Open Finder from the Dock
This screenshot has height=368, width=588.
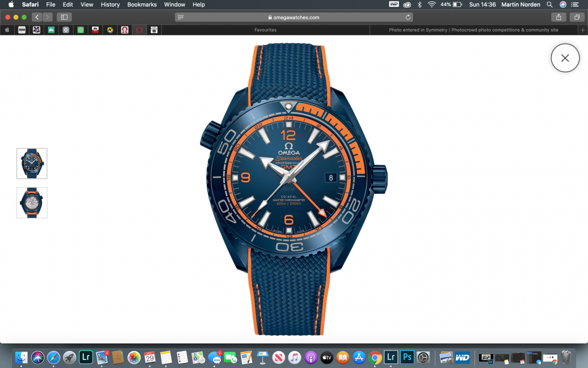(21, 357)
